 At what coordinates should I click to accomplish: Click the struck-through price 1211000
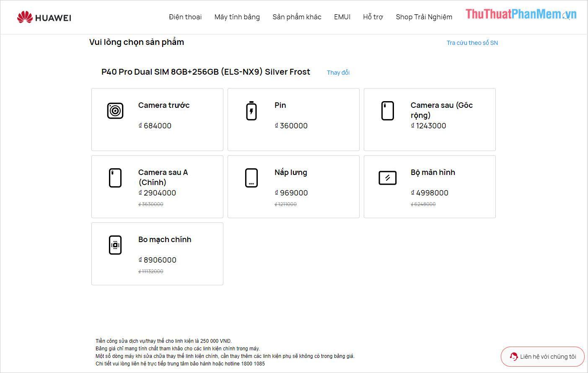[x=286, y=204]
